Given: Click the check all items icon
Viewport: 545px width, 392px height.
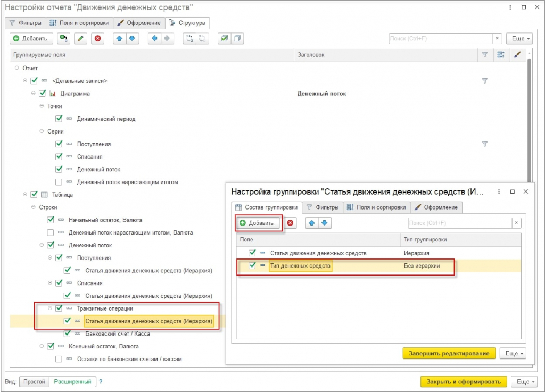Looking at the screenshot, I should [224, 38].
